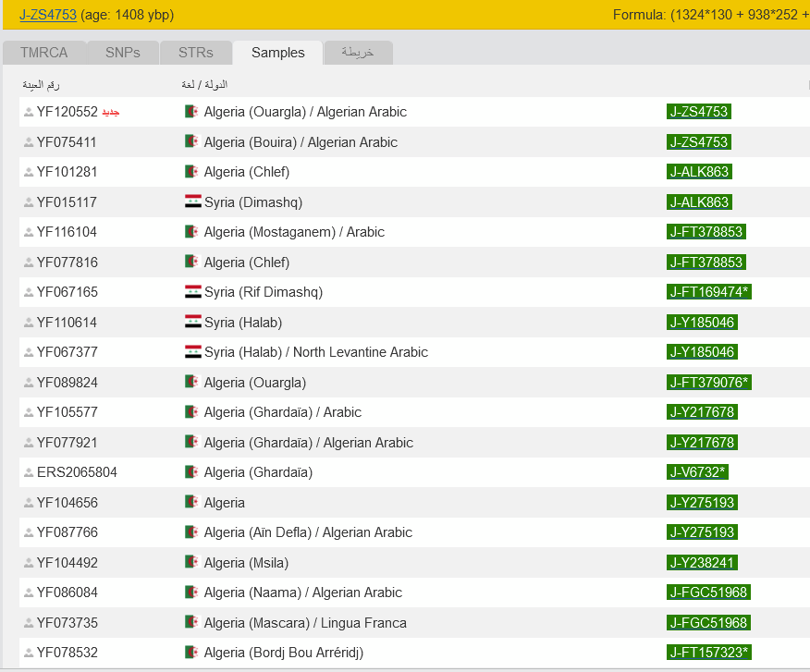Screen dimensions: 810x672
Task: Click the red جديد label beside YF120552
Action: click(x=111, y=112)
